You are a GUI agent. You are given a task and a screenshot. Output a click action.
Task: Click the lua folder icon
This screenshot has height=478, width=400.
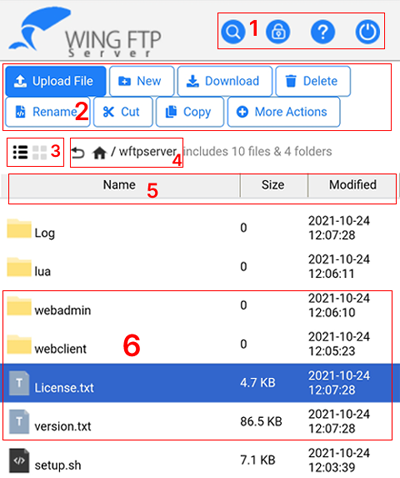19,267
